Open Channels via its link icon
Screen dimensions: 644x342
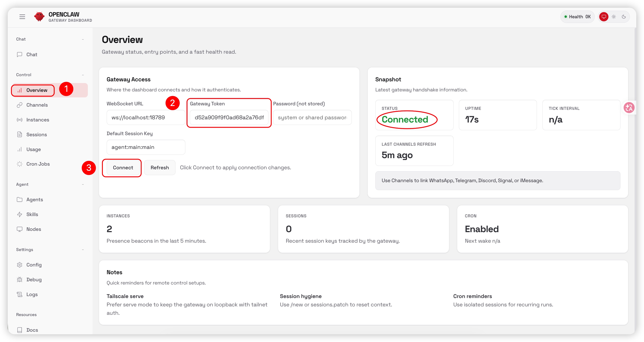click(19, 105)
